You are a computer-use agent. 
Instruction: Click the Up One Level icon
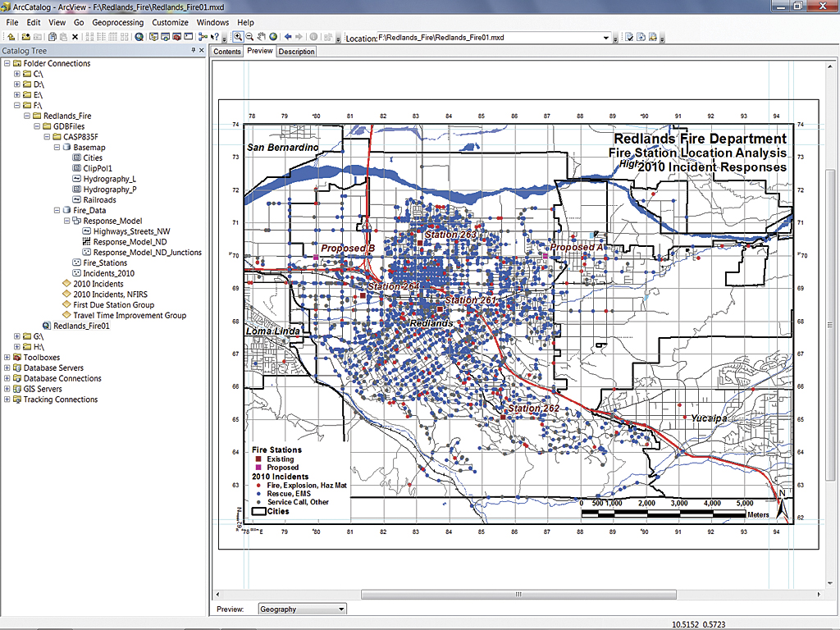(11, 37)
